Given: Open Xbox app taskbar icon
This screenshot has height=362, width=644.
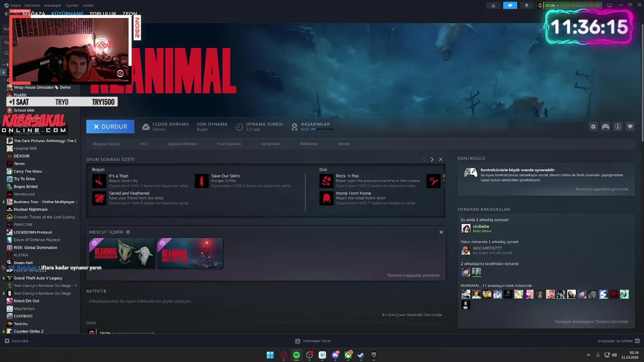Looking at the screenshot, I should point(348,355).
